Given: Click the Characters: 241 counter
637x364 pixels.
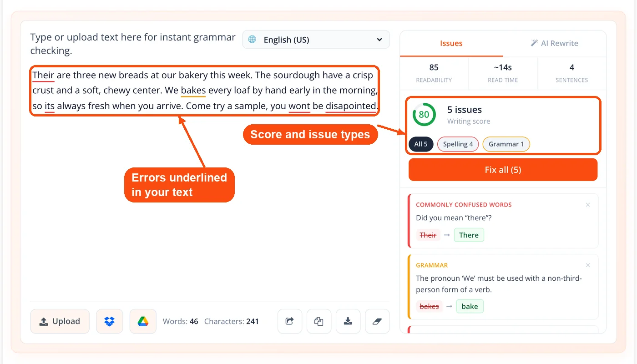Looking at the screenshot, I should [x=232, y=321].
